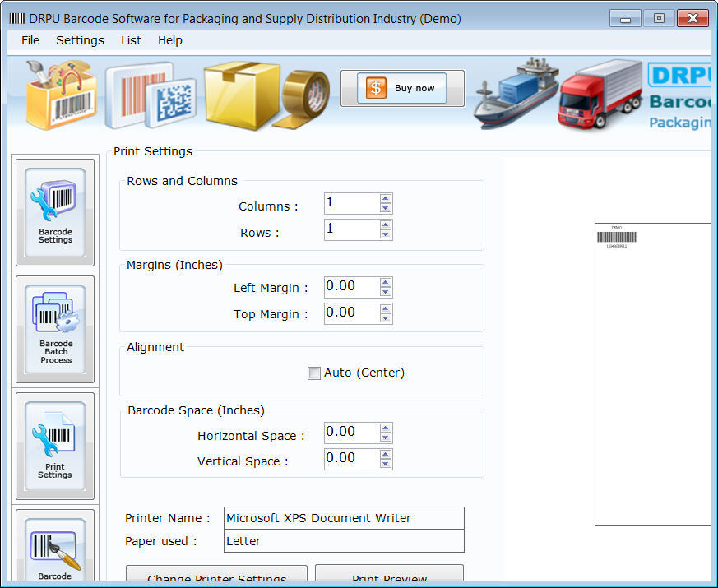Image resolution: width=718 pixels, height=588 pixels.
Task: Open the Barcode designing sidebar icon with paintbrush
Action: click(55, 547)
